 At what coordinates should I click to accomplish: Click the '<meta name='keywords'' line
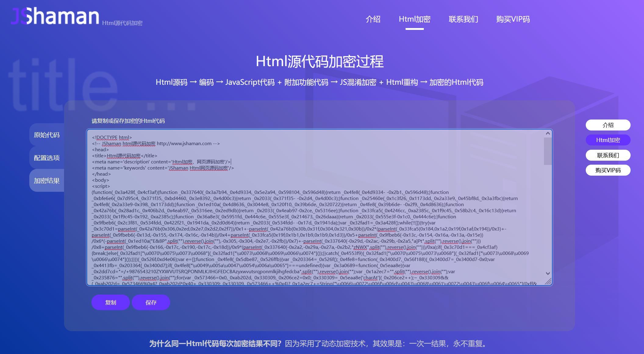pos(163,168)
